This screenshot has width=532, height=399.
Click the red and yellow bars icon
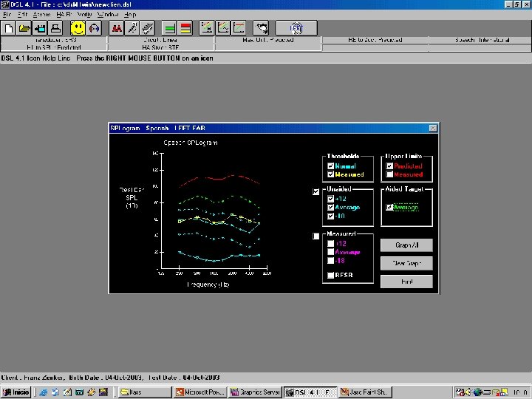(185, 28)
